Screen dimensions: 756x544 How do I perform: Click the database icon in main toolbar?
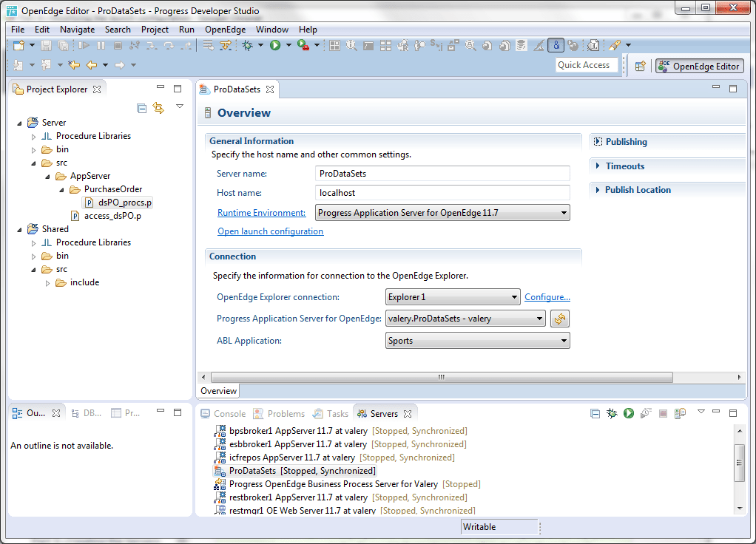pos(522,45)
